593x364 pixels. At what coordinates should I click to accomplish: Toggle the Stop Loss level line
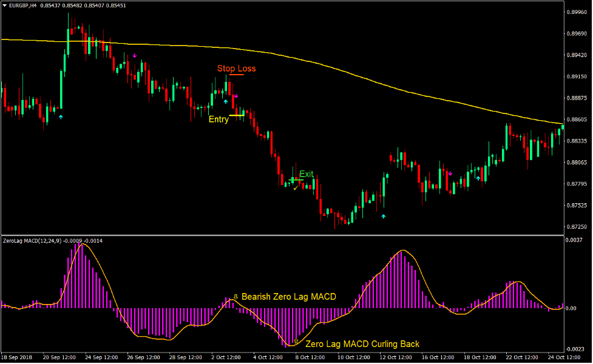point(237,75)
